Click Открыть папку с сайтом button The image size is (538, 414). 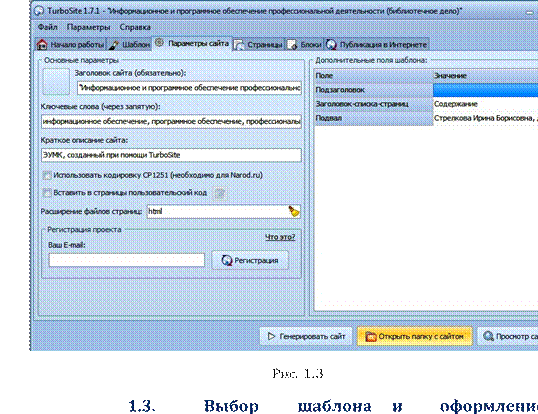[414, 336]
